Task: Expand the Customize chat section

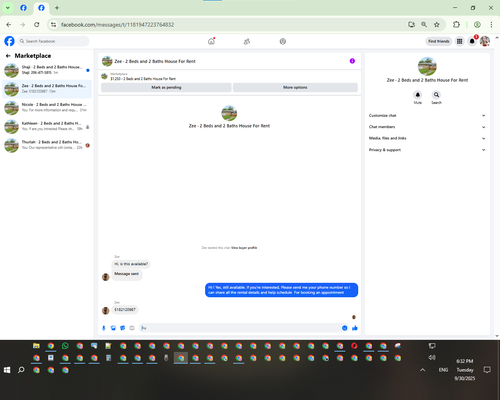Action: (x=427, y=115)
